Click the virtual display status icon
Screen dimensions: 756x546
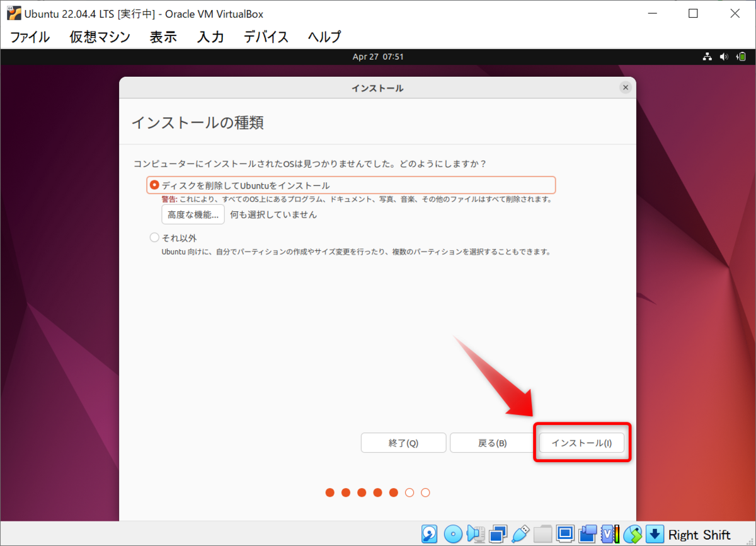[x=565, y=534]
